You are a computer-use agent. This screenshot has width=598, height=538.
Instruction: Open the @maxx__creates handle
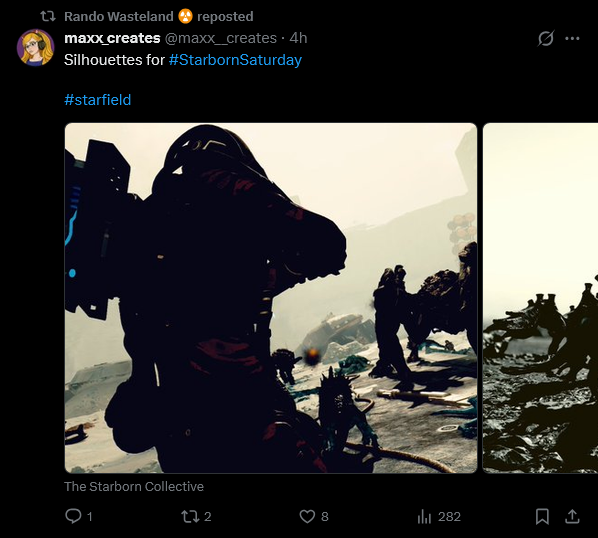click(221, 38)
